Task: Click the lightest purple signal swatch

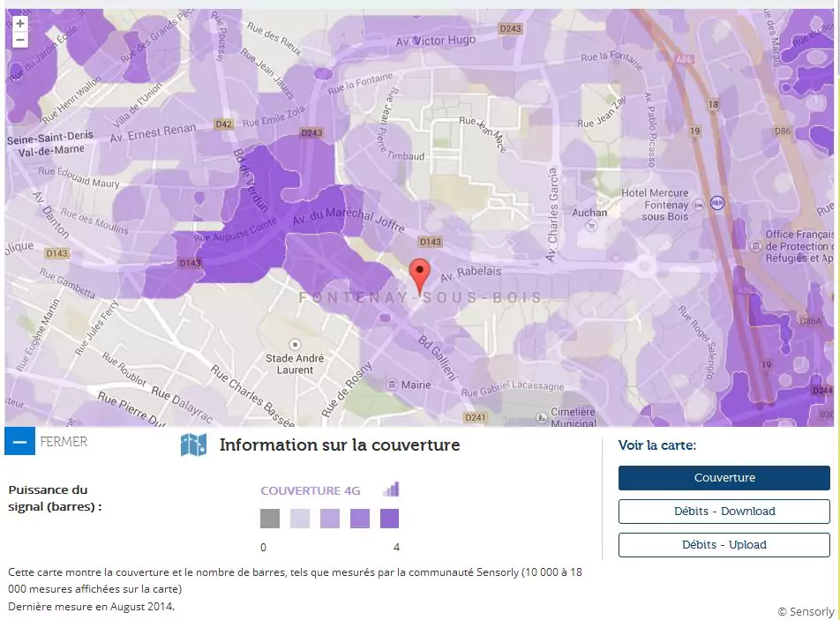Action: coord(300,519)
